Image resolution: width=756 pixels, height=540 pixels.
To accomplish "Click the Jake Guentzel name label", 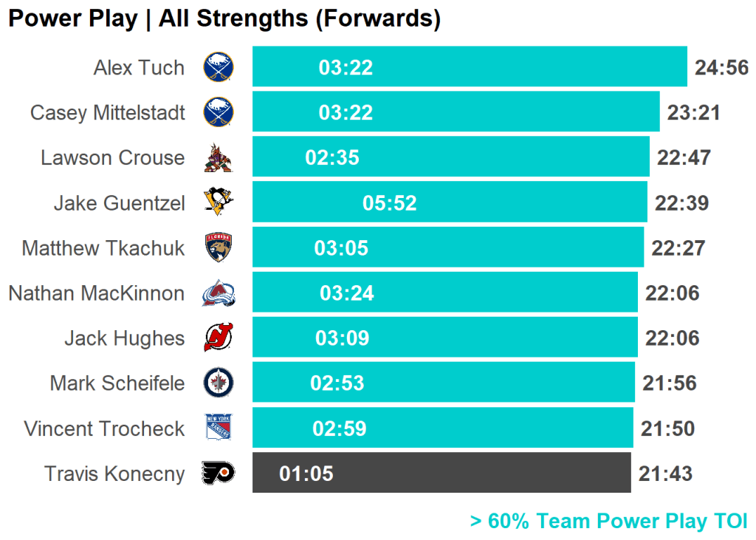I will [x=119, y=203].
